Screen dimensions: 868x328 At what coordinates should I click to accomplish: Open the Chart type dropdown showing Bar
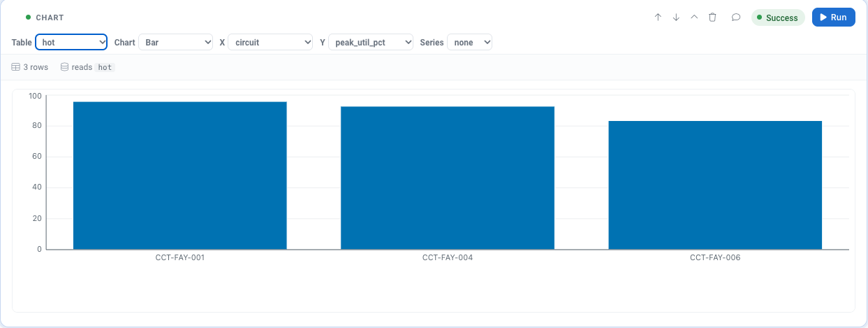[x=175, y=42]
